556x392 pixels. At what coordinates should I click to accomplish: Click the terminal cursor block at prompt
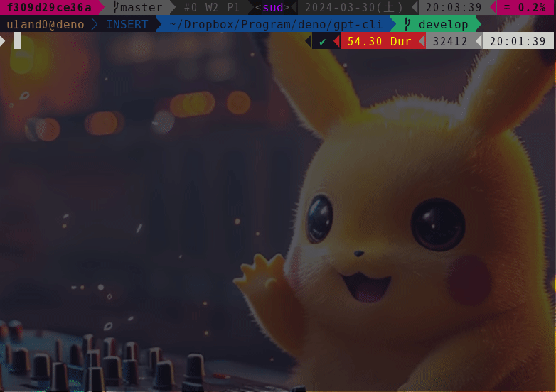pyautogui.click(x=17, y=40)
